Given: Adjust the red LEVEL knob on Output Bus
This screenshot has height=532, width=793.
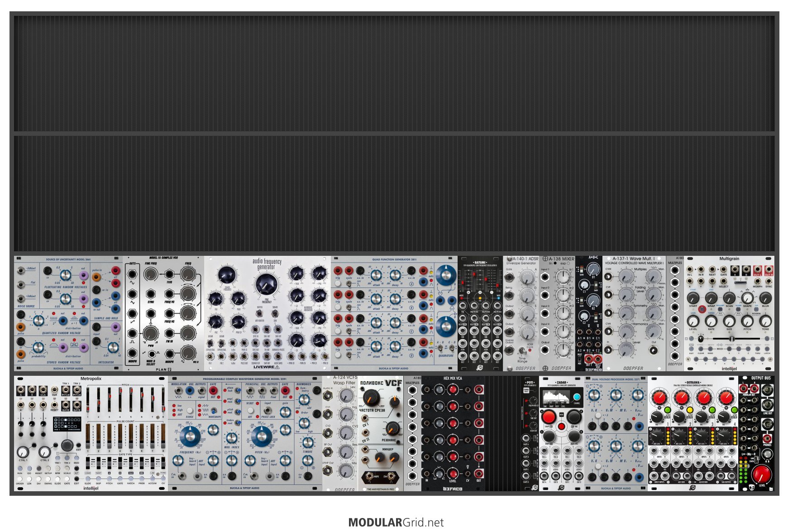Looking at the screenshot, I should [x=761, y=474].
